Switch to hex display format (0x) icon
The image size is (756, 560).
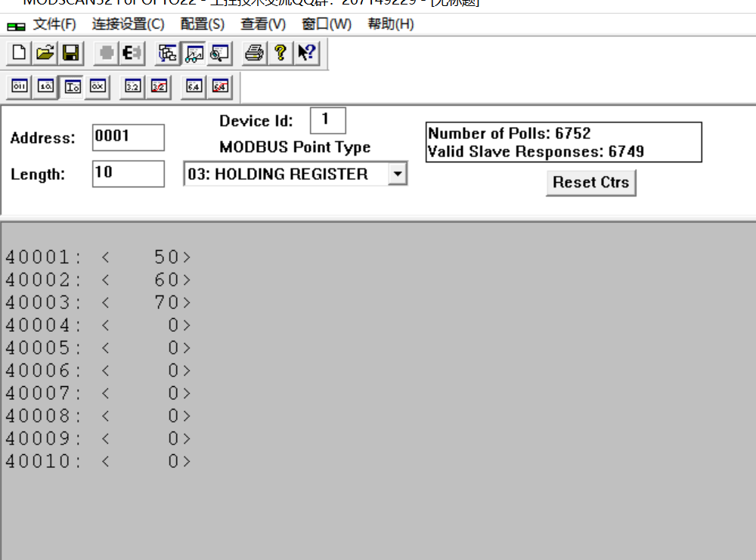pyautogui.click(x=98, y=87)
